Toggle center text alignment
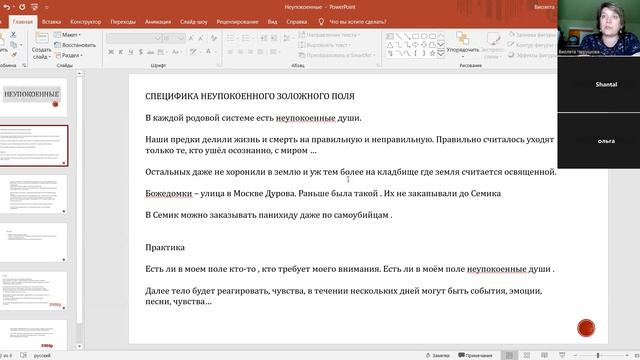 [x=240, y=52]
